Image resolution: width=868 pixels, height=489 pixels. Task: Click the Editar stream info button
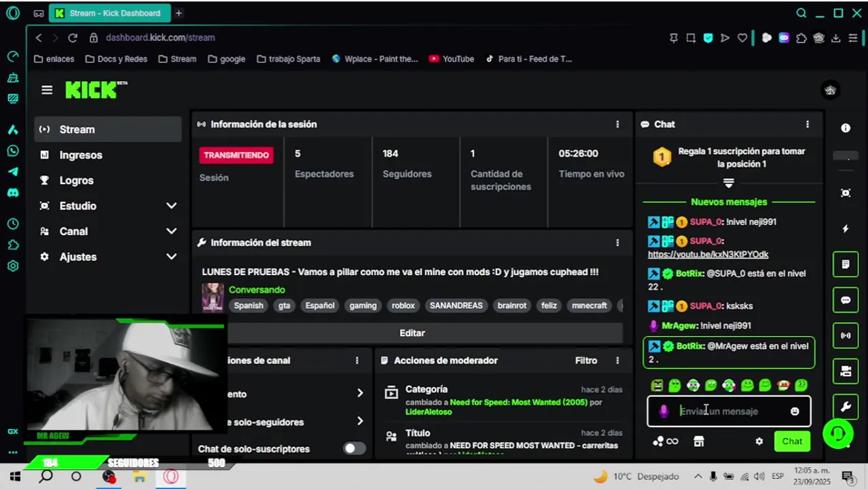coord(412,333)
